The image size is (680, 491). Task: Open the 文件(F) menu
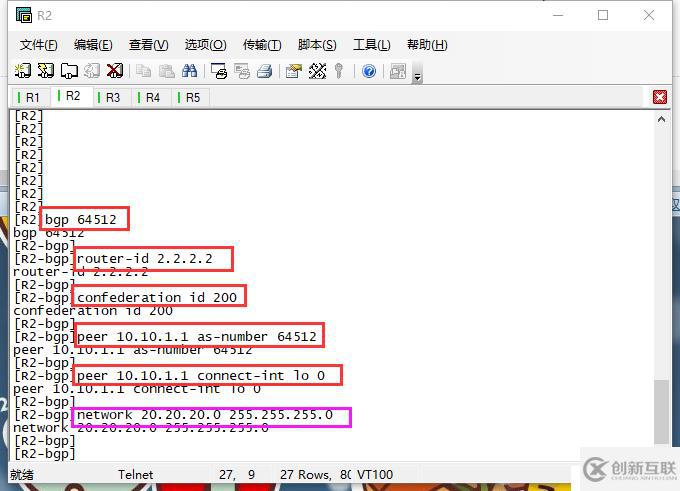tap(39, 45)
